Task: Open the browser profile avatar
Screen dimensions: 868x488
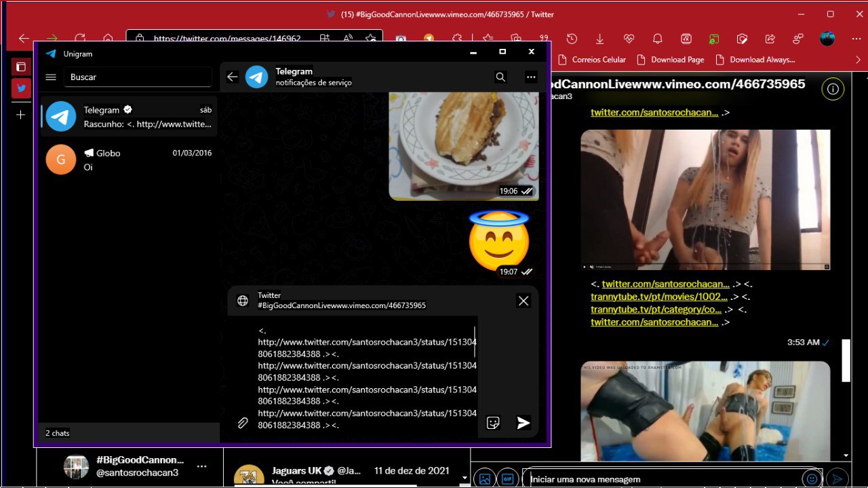Action: click(x=827, y=39)
